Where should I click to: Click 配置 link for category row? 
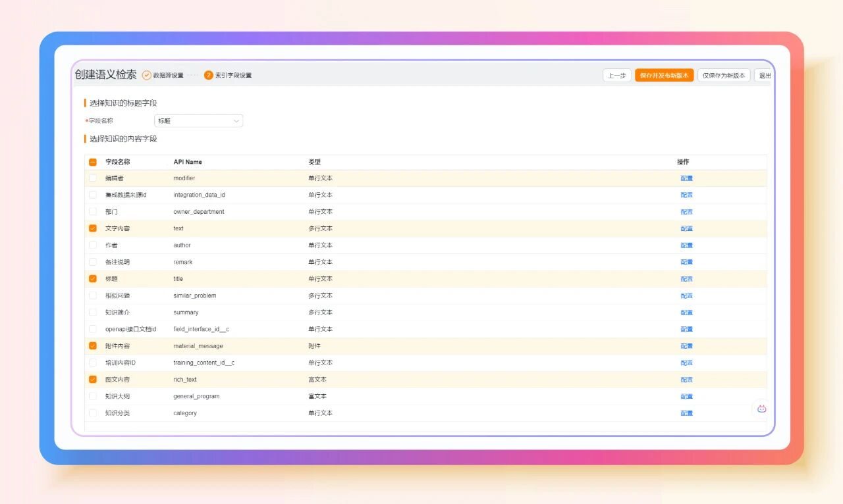686,413
